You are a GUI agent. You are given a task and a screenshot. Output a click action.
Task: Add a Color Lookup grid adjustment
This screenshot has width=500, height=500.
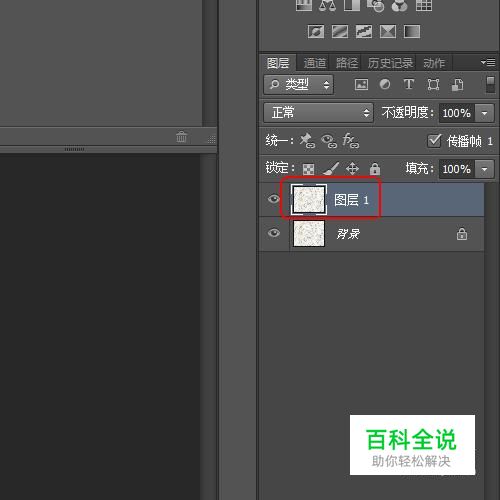(x=424, y=5)
